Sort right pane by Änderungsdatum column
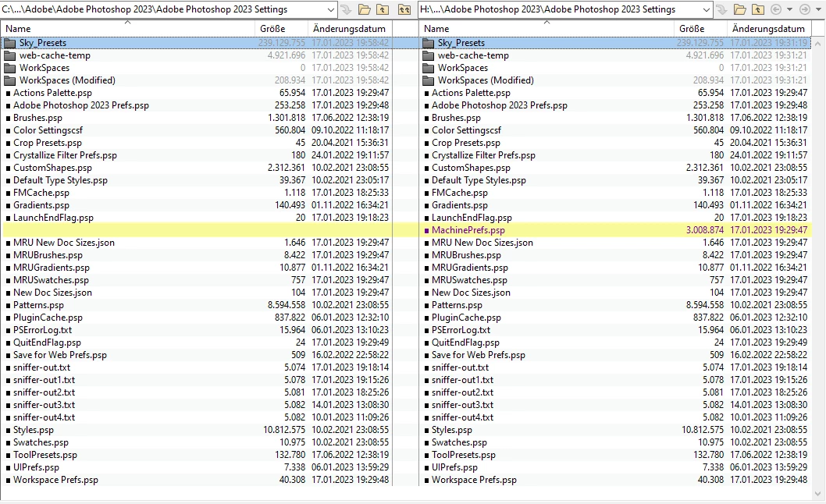 (x=769, y=28)
